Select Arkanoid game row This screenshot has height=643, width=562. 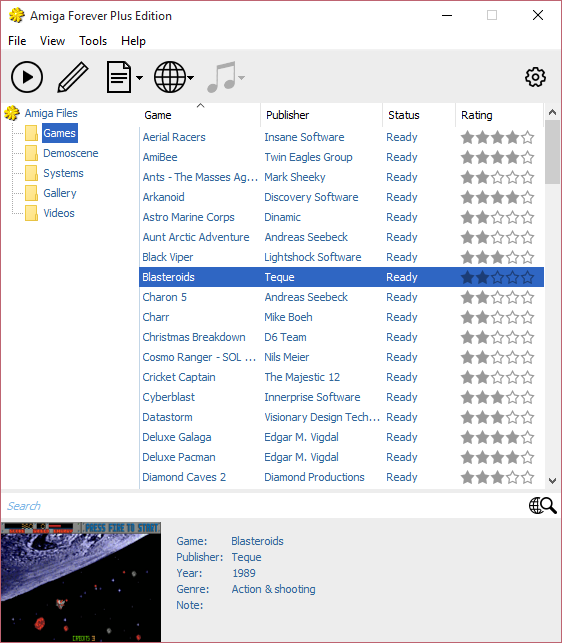pyautogui.click(x=342, y=197)
